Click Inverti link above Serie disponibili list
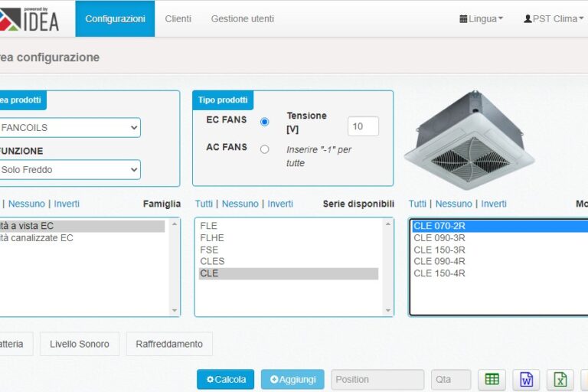Screen dimensions: 588x392 point(280,204)
